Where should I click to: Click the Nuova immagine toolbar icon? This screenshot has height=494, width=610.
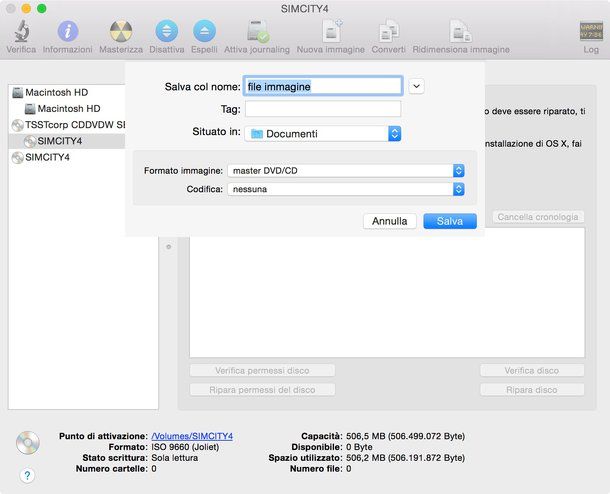(331, 31)
